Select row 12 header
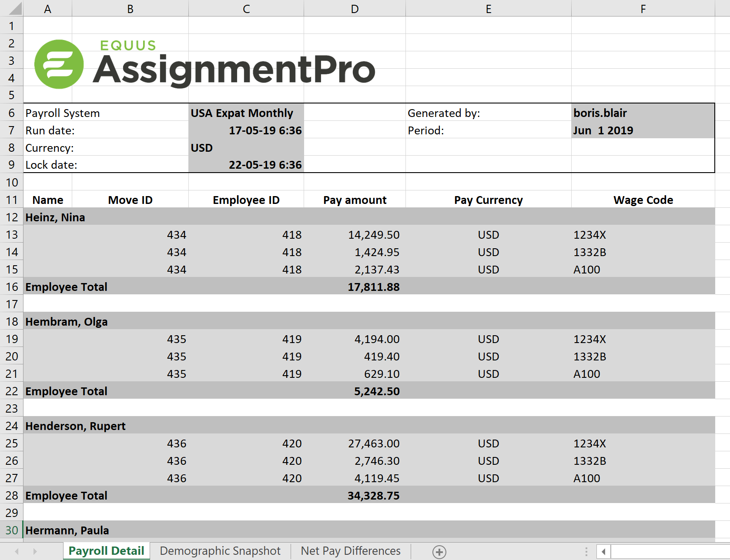Screen dimensions: 730x560 point(12,217)
